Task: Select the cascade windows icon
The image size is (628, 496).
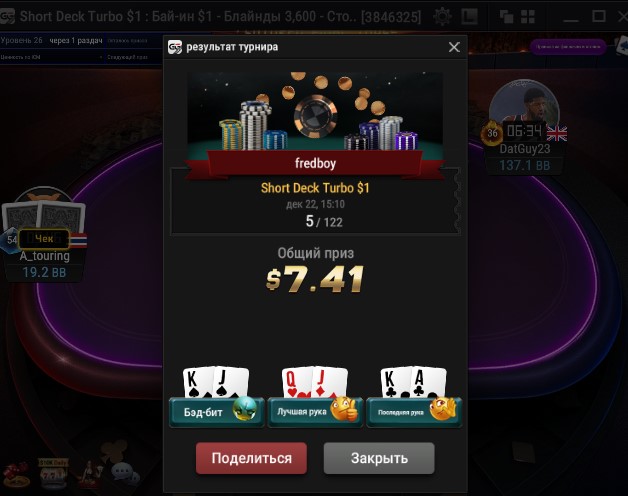Action: [x=506, y=17]
